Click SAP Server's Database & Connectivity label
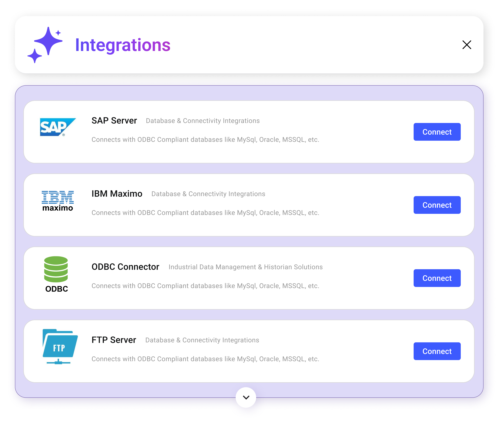 (x=203, y=121)
